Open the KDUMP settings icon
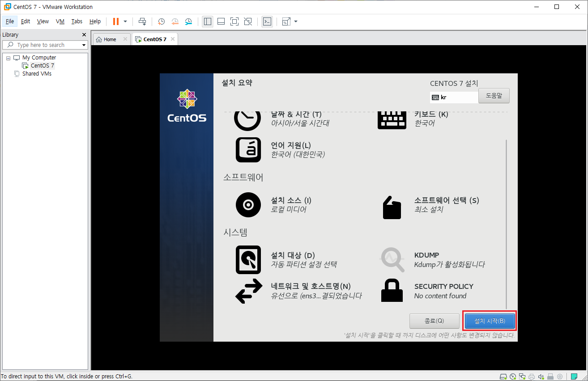This screenshot has height=381, width=588. click(x=392, y=259)
